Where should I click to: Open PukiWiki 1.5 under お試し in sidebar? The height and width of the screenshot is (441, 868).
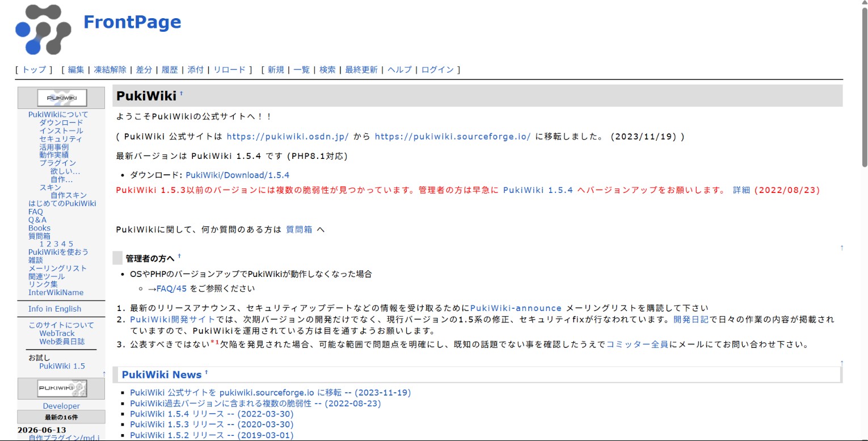(62, 366)
